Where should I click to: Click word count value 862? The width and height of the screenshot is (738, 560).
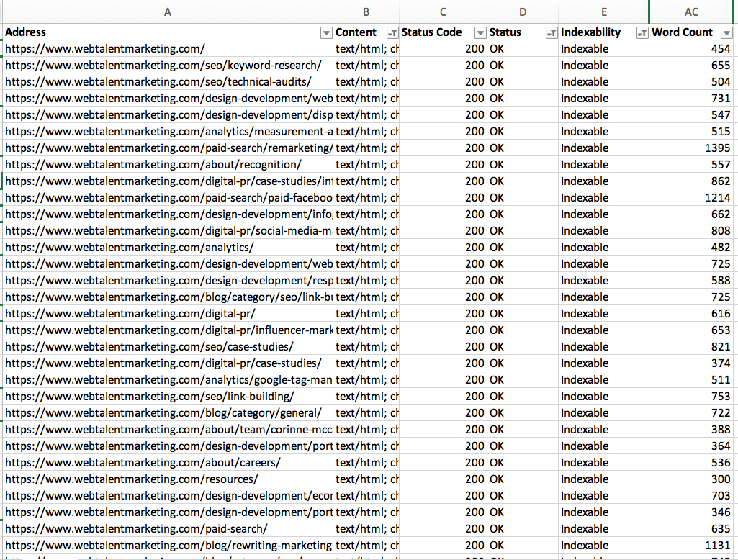point(721,181)
